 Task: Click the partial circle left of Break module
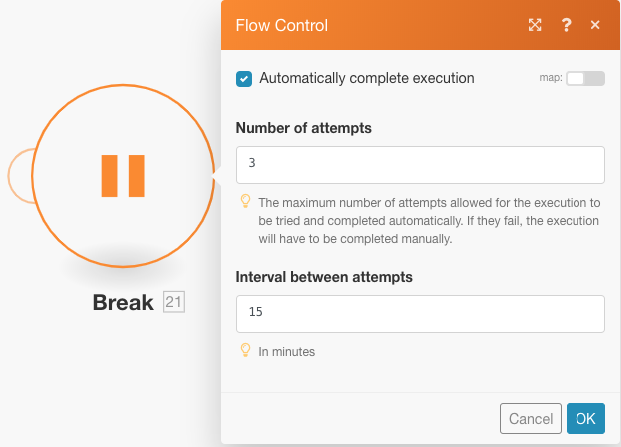tap(21, 176)
